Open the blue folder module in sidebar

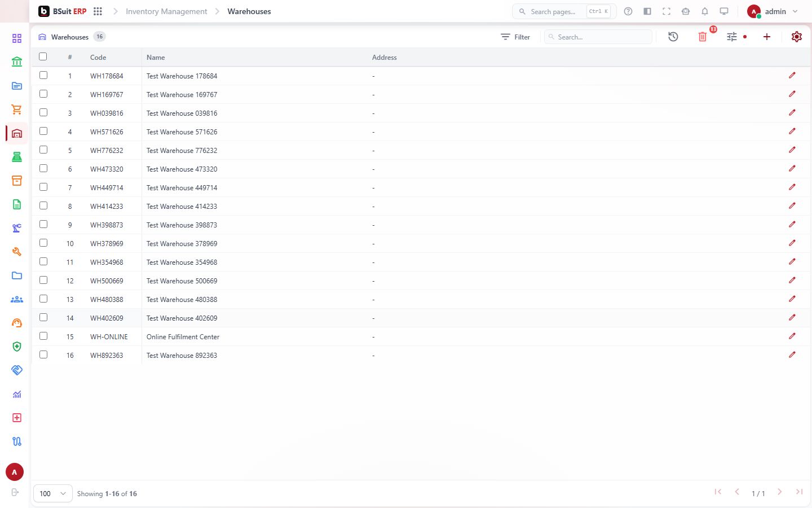click(x=17, y=275)
